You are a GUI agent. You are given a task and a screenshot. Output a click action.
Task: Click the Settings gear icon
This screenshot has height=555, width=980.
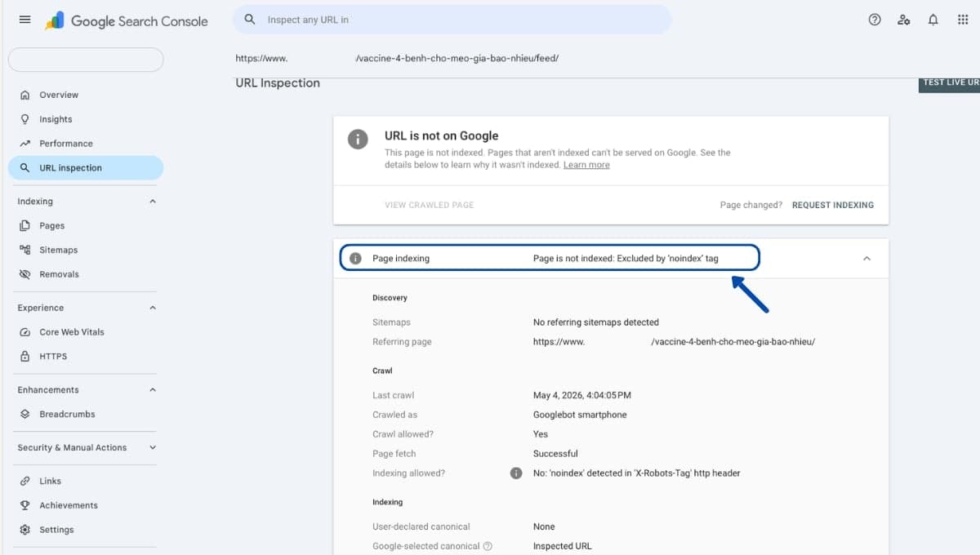point(24,530)
